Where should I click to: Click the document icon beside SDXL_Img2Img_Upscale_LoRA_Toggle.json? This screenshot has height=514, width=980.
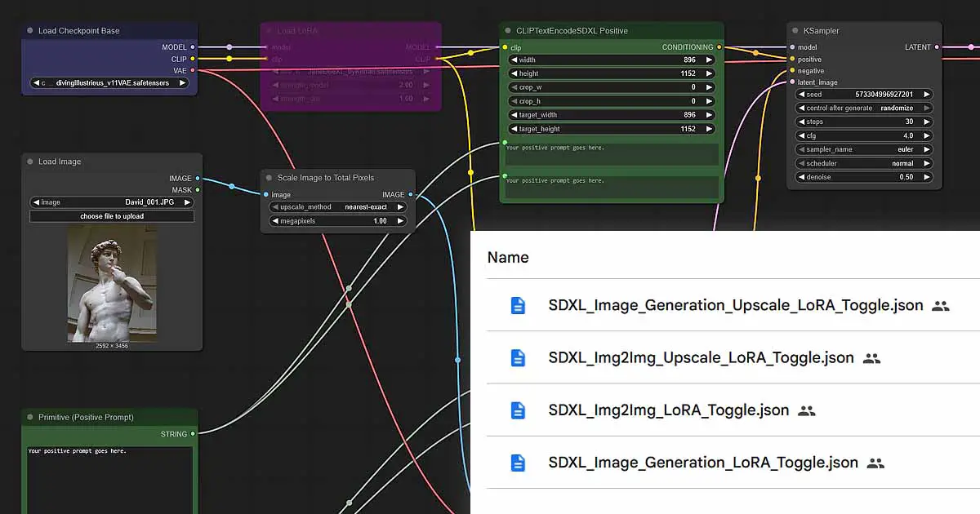click(518, 357)
